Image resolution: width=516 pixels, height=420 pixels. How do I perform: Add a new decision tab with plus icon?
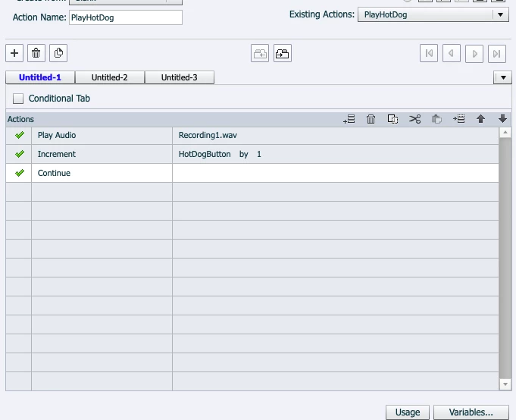[14, 53]
